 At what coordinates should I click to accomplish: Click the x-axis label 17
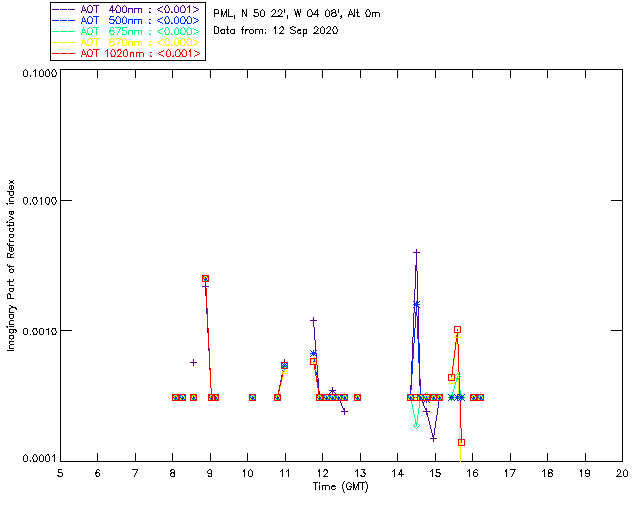point(510,473)
